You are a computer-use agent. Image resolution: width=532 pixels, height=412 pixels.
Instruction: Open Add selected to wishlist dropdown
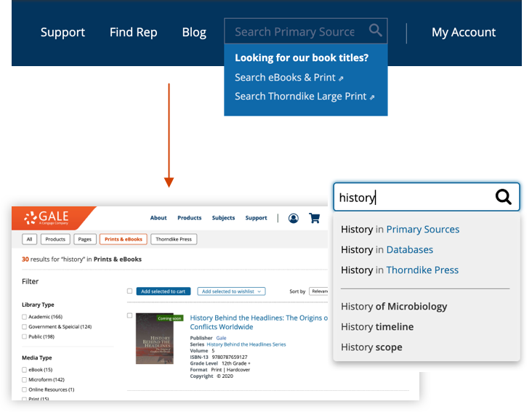coord(231,291)
